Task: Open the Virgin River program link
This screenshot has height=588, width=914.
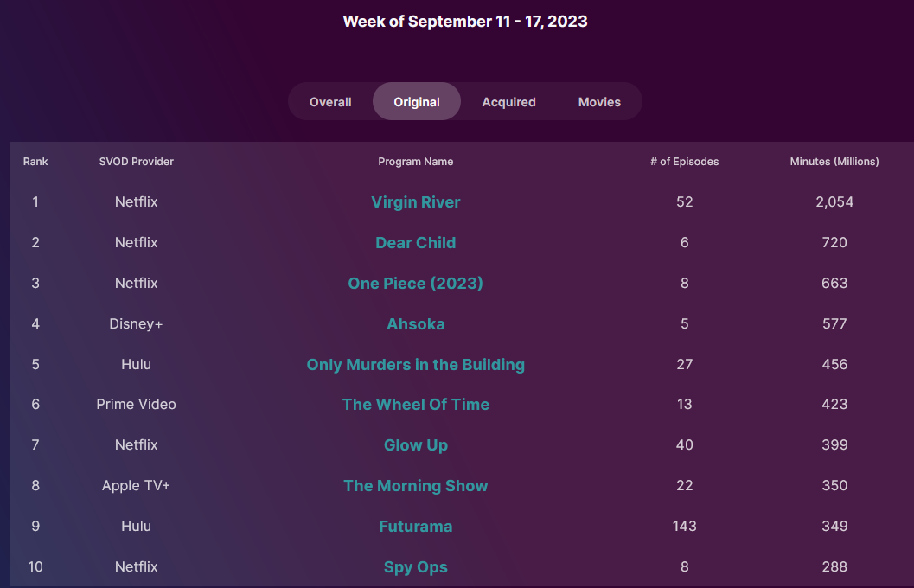Action: pyautogui.click(x=415, y=202)
